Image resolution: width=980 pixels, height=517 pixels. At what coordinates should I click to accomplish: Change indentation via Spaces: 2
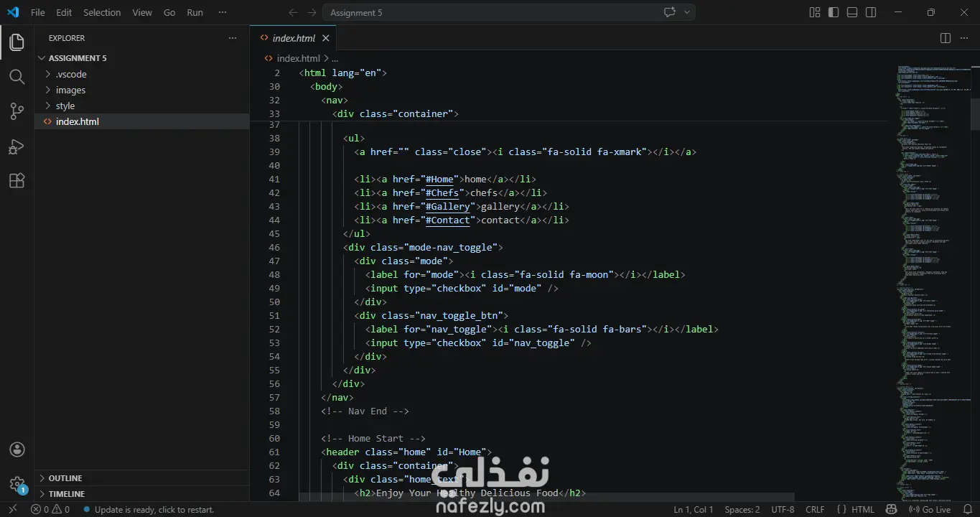[742, 509]
